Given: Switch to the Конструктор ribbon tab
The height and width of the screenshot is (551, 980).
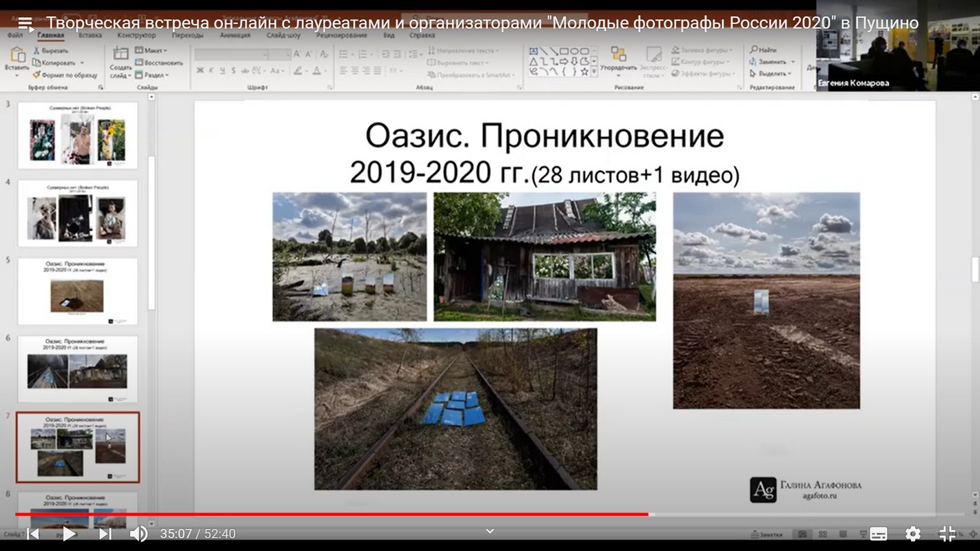Looking at the screenshot, I should coord(136,35).
